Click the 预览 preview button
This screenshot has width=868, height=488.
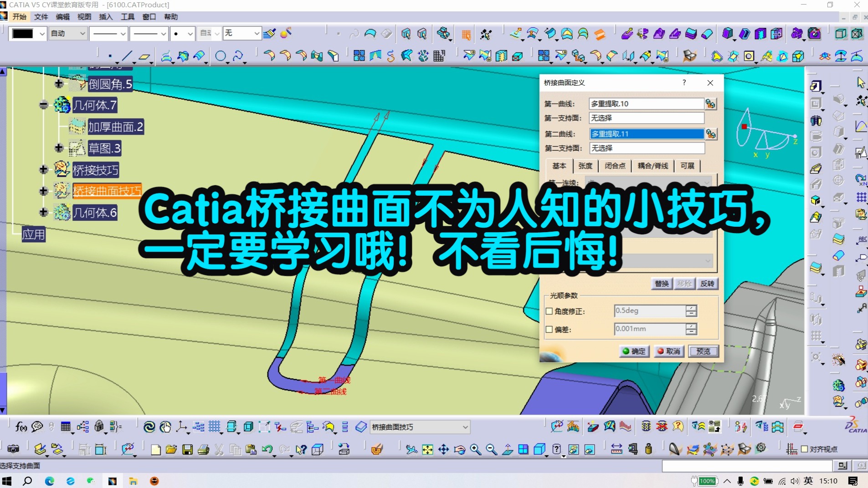pyautogui.click(x=704, y=351)
